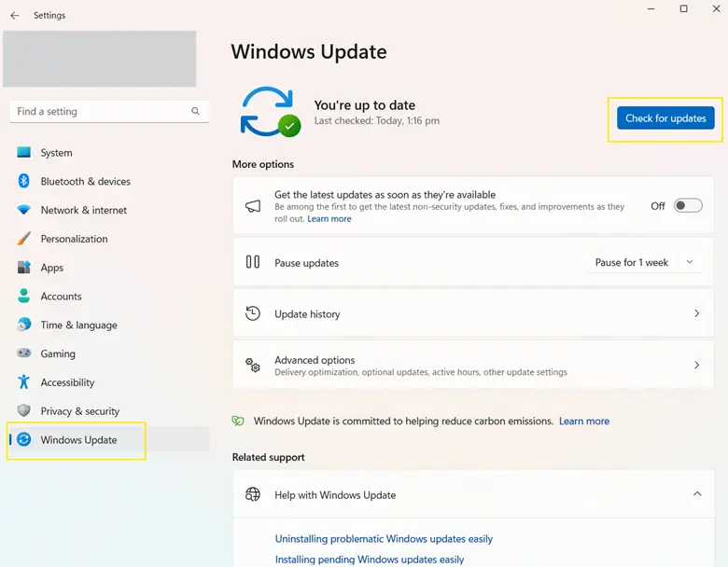Image resolution: width=728 pixels, height=567 pixels.
Task: Click the pause icon beside Pause updates
Action: click(253, 262)
